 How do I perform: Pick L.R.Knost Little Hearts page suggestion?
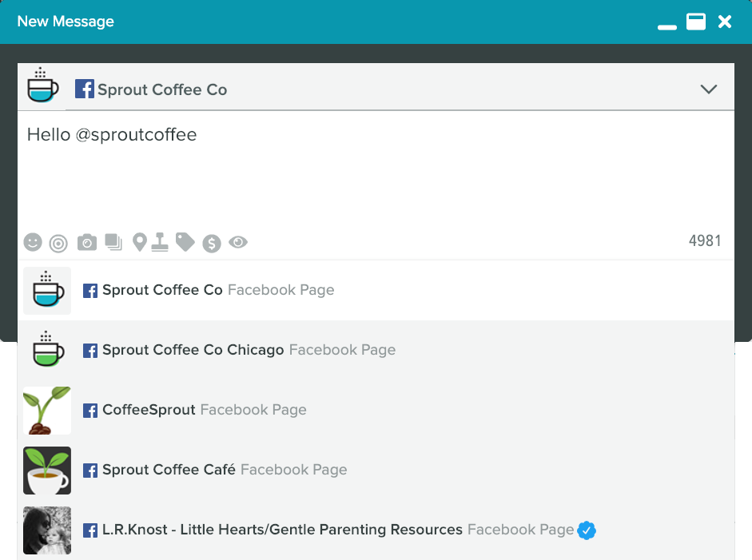pyautogui.click(x=376, y=530)
